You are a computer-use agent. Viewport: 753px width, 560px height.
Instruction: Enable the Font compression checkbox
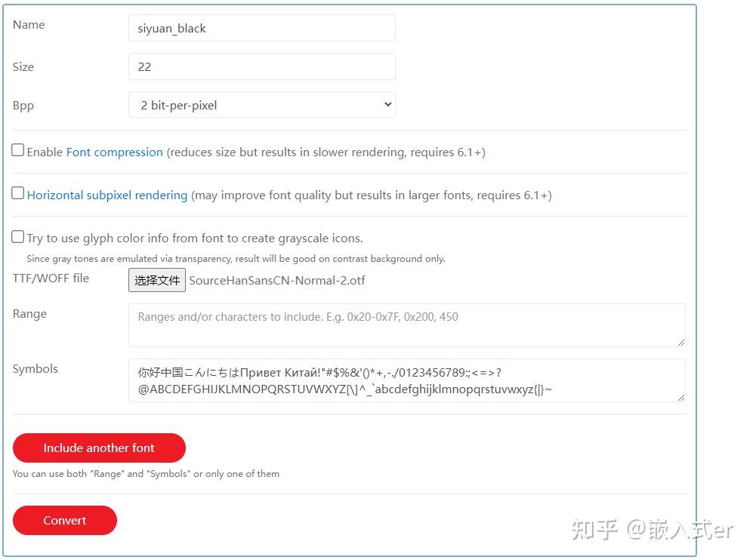click(17, 149)
